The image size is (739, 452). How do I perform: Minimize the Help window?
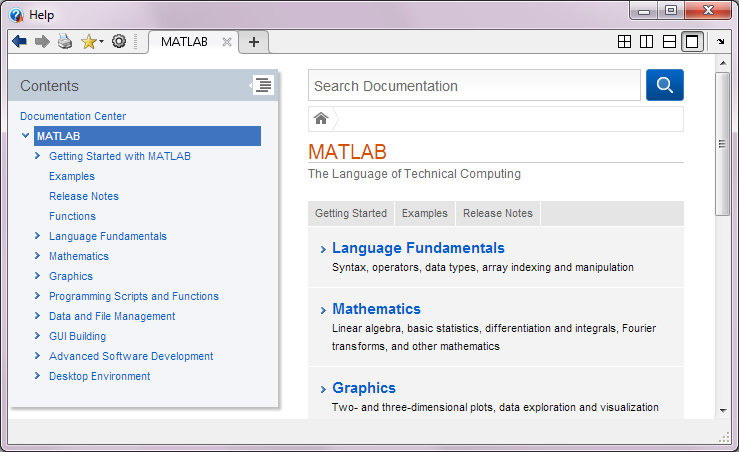click(644, 10)
